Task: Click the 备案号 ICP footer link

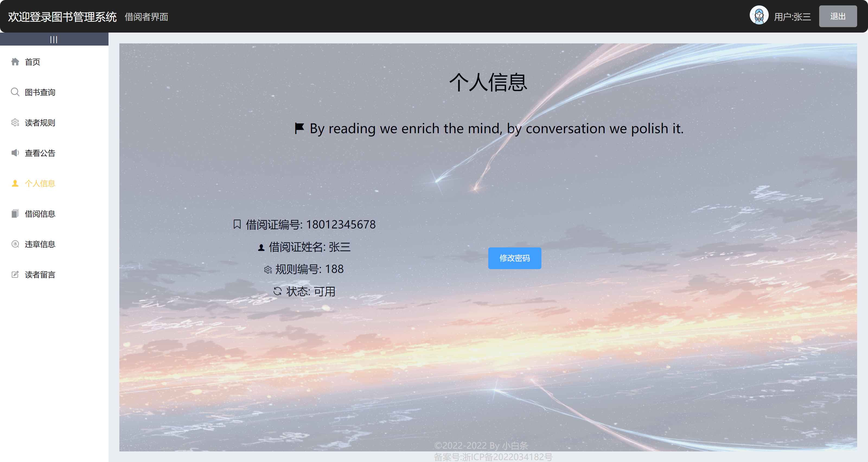Action: [x=493, y=457]
